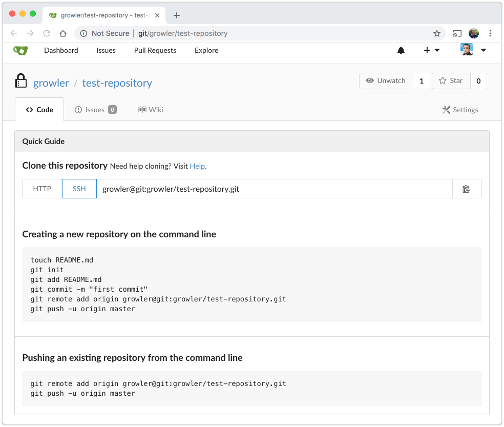Toggle the bookmark star in the address bar
The height and width of the screenshot is (427, 504).
437,33
